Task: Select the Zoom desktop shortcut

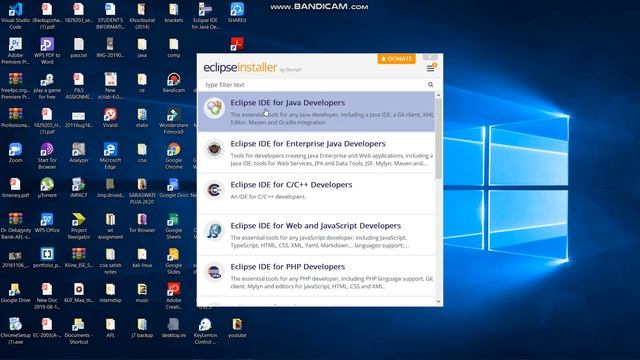Action: tap(16, 153)
